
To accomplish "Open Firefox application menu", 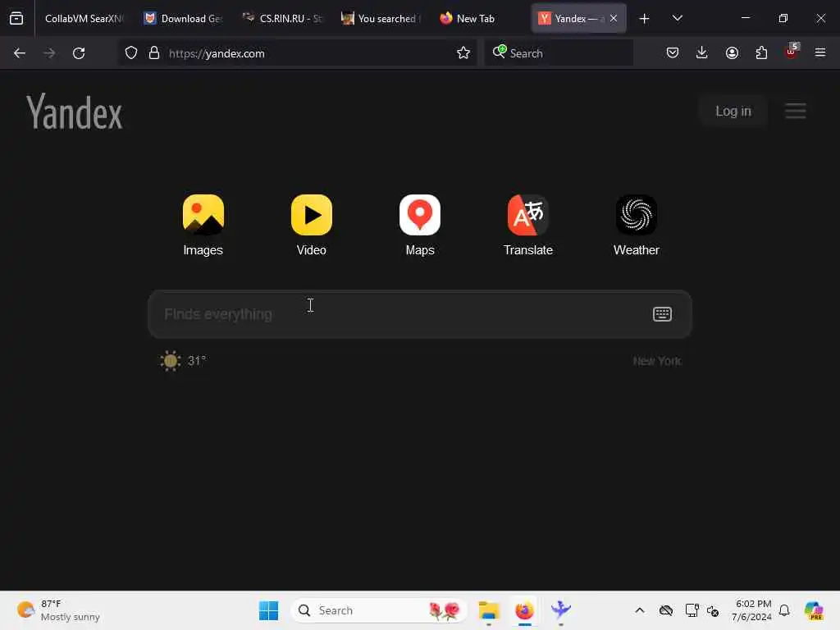I will pyautogui.click(x=820, y=53).
